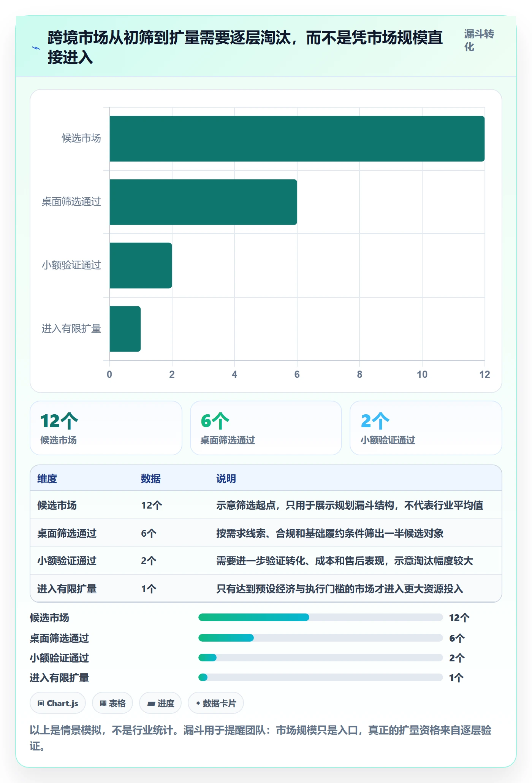Click the 8 tick label on the chart axis
532x783 pixels.
(359, 374)
